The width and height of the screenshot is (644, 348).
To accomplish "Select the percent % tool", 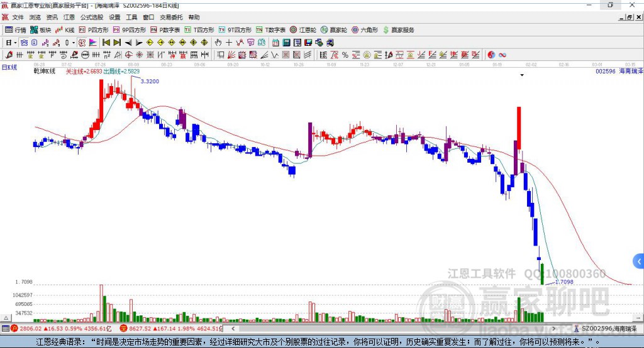I will 345,55.
